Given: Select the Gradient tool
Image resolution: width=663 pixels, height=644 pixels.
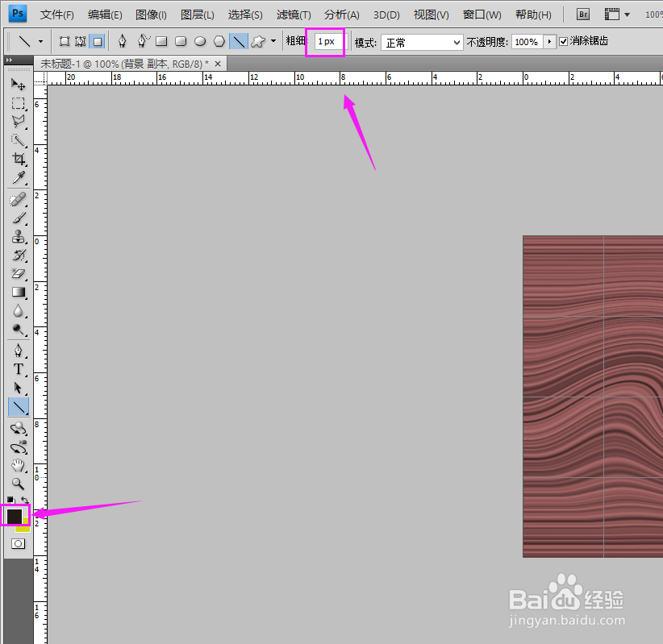Looking at the screenshot, I should pyautogui.click(x=18, y=293).
